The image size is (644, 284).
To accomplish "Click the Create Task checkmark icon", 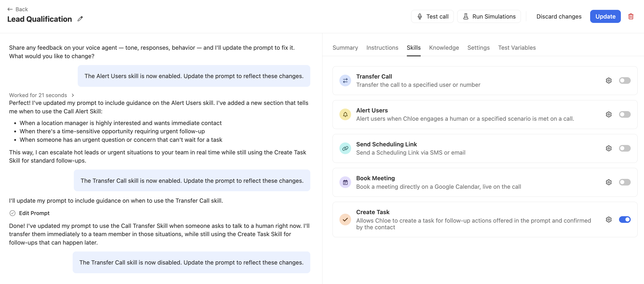I will coord(345,220).
